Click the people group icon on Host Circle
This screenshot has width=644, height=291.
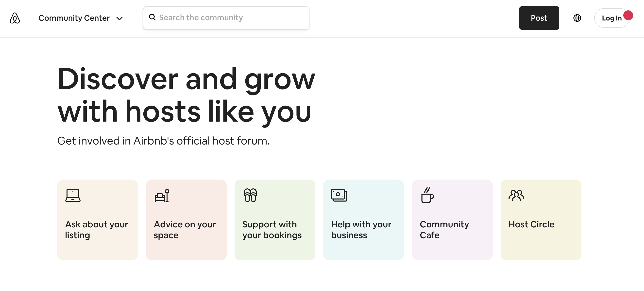[516, 195]
